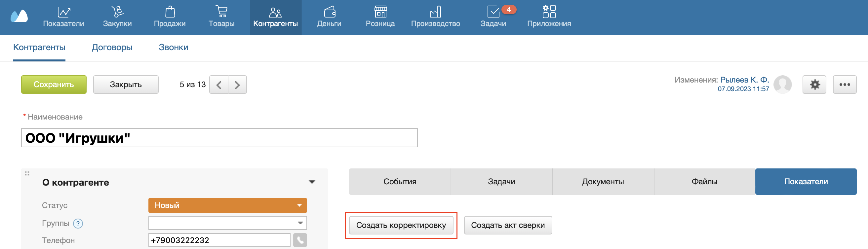The width and height of the screenshot is (868, 249).
Task: Open the Контрагенты top menu section
Action: click(x=275, y=17)
